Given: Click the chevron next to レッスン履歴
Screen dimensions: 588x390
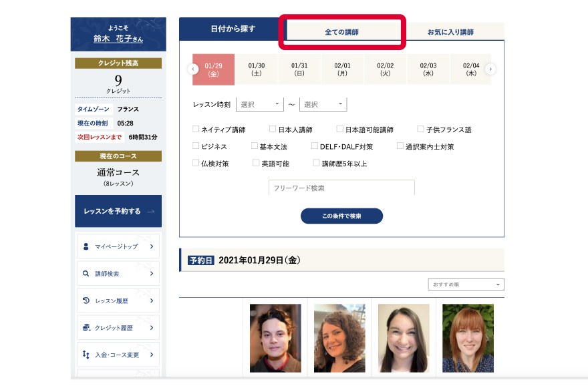Looking at the screenshot, I should pyautogui.click(x=152, y=301).
